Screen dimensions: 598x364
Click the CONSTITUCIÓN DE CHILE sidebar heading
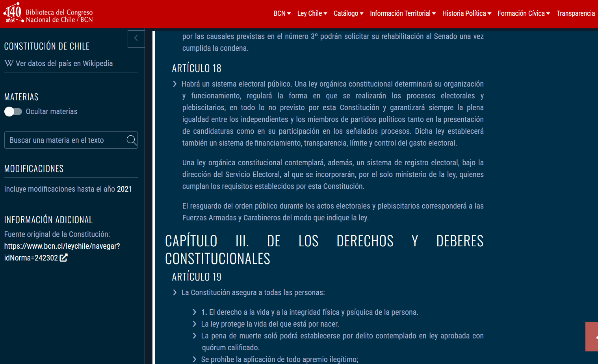click(x=47, y=46)
